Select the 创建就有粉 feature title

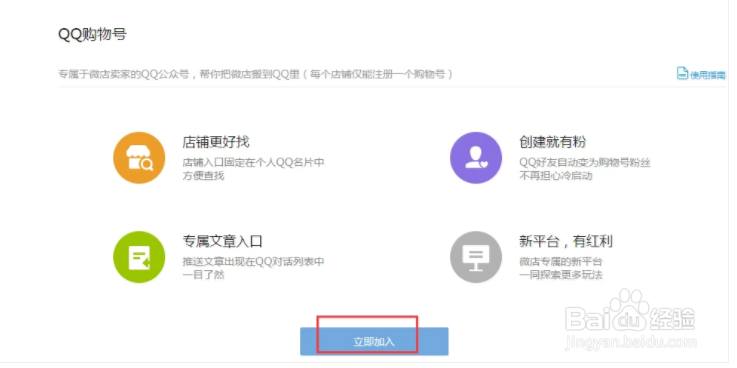coord(552,142)
